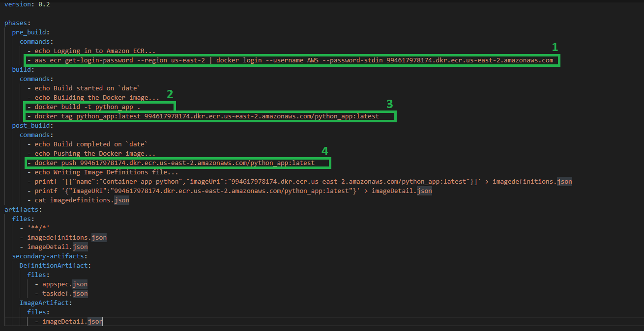Screen dimensions: 644x331
Task: Click the 'docker tag python_app:latest' command line
Action: click(x=206, y=116)
